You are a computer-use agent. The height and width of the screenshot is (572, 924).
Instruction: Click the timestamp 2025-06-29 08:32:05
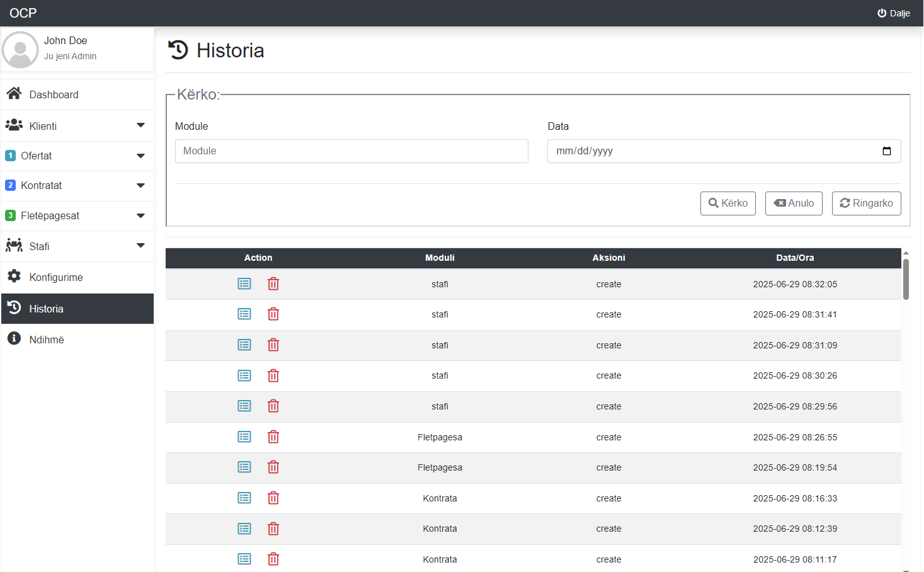(x=795, y=284)
